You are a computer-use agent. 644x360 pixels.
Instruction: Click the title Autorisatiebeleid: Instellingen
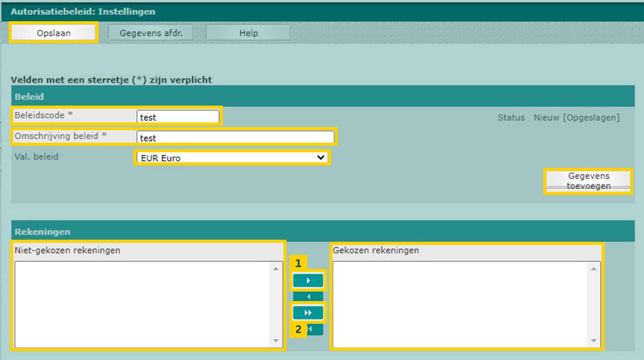point(83,12)
